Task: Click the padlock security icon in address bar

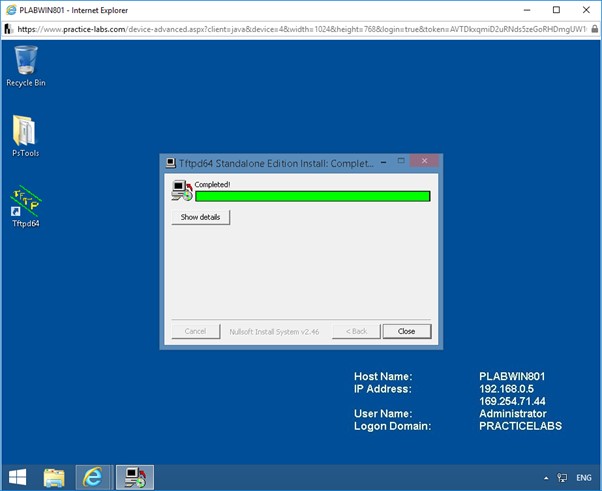Action: pyautogui.click(x=594, y=29)
